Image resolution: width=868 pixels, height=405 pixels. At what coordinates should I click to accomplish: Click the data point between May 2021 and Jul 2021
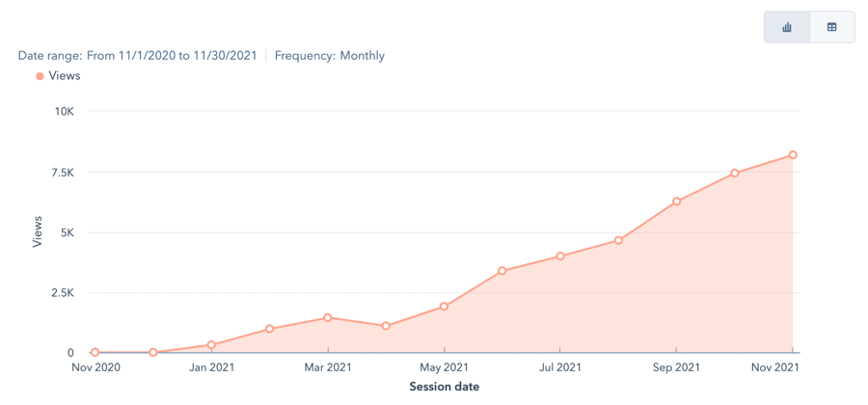click(502, 271)
